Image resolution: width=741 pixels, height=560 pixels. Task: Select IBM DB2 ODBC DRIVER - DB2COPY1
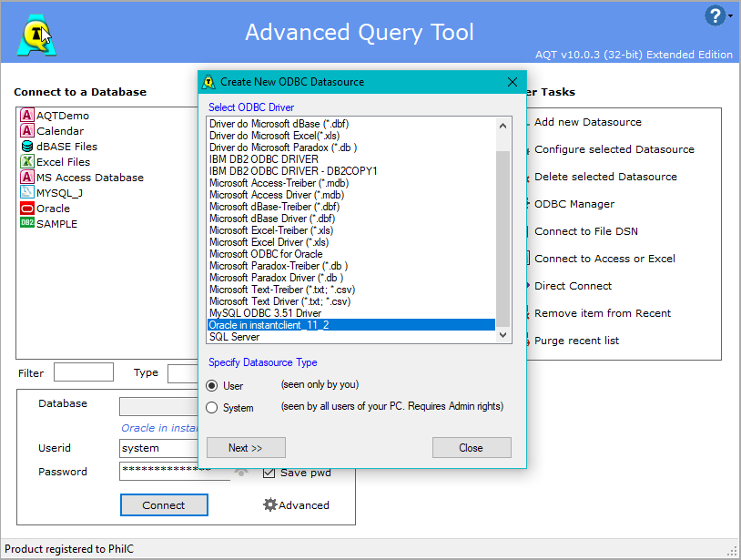[351, 171]
